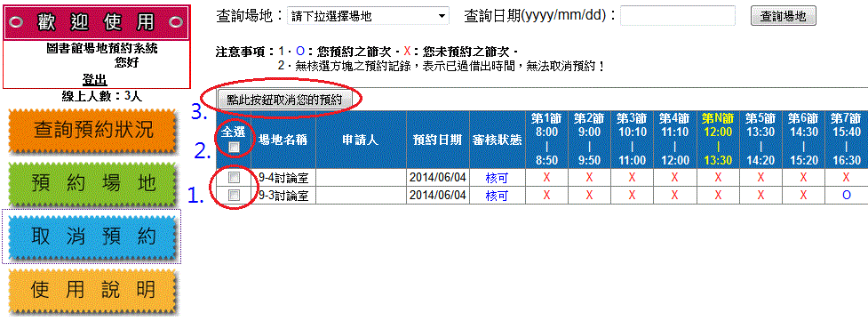Open the 查詢場地 venue dropdown

(x=368, y=16)
